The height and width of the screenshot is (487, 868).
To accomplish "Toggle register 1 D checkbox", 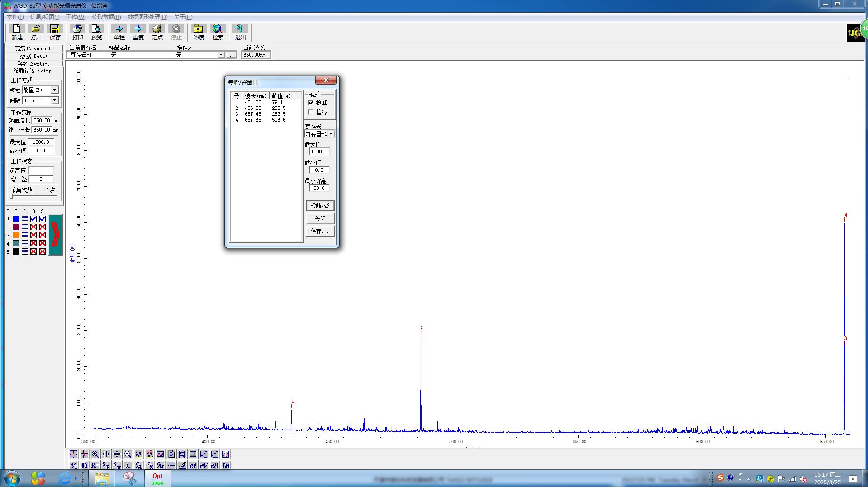I will (33, 219).
